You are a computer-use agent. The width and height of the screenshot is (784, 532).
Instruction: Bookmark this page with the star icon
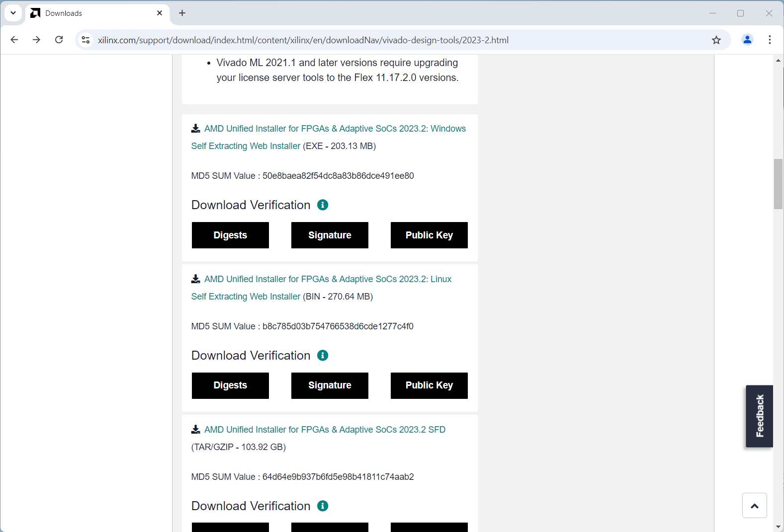pyautogui.click(x=716, y=40)
